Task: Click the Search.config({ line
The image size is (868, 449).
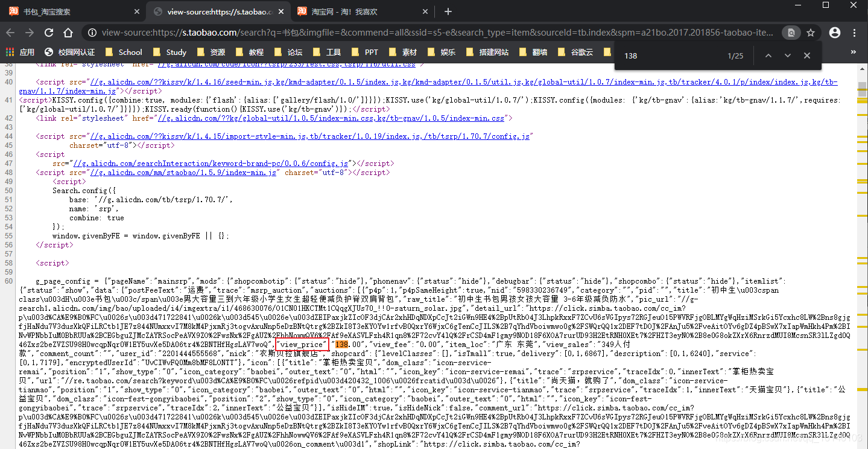Action: pyautogui.click(x=84, y=191)
